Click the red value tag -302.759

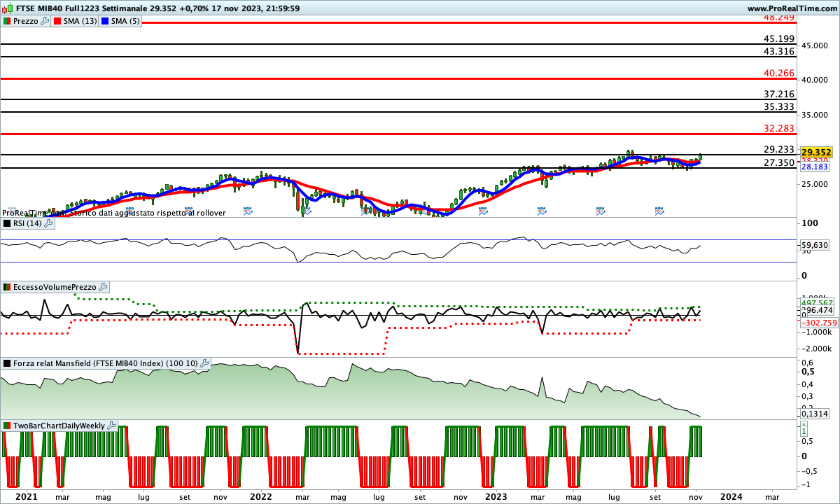click(818, 323)
